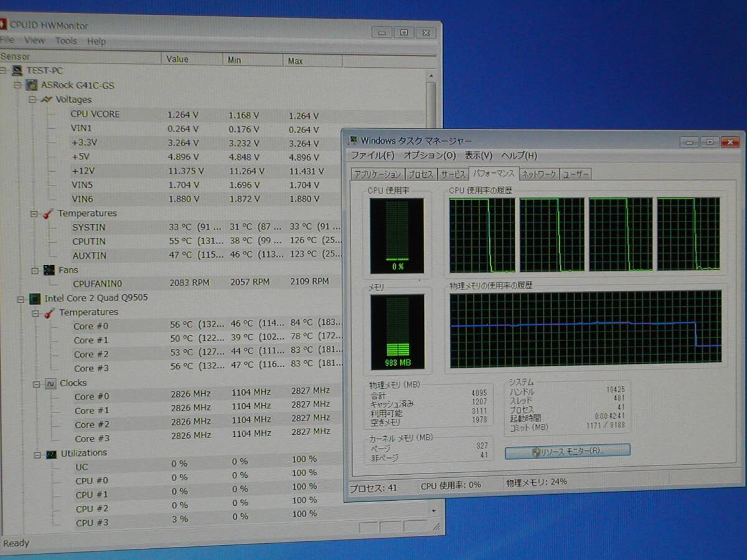Open オプション(O) menu in Task Manager
This screenshot has height=560, width=747.
pyautogui.click(x=430, y=156)
